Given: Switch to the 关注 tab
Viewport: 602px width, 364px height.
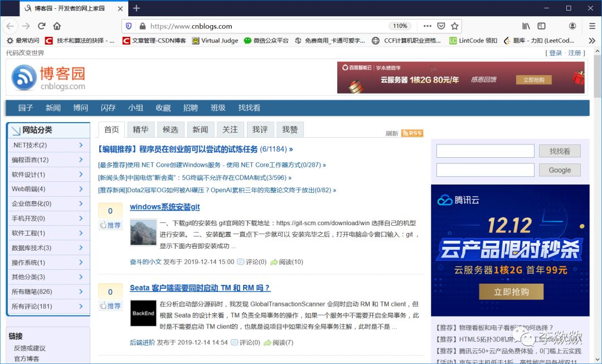Looking at the screenshot, I should (x=230, y=130).
